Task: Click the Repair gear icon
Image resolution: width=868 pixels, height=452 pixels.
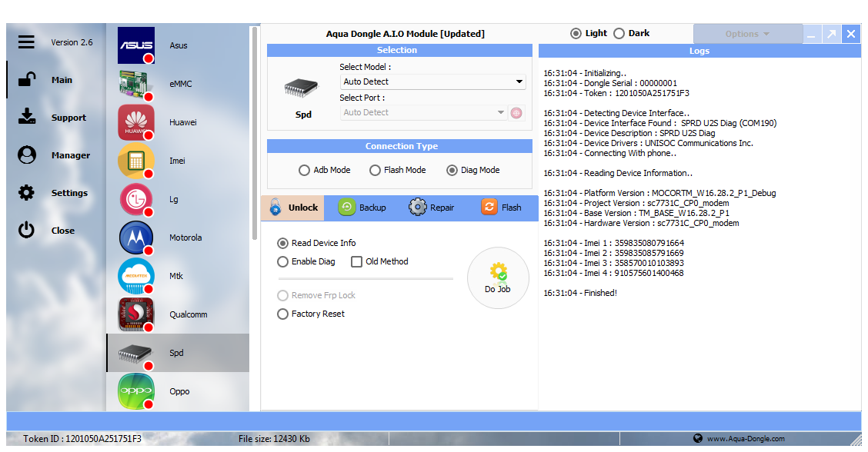Action: point(417,207)
